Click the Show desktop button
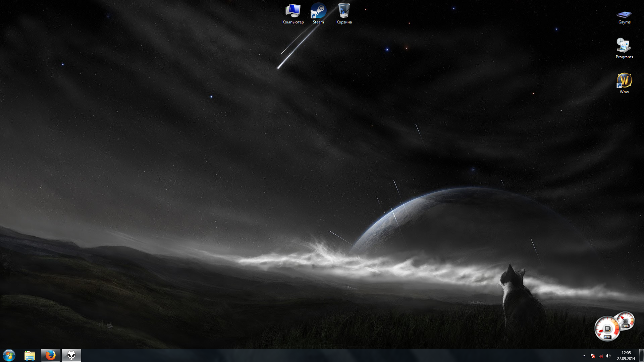644x362 pixels. [641, 355]
